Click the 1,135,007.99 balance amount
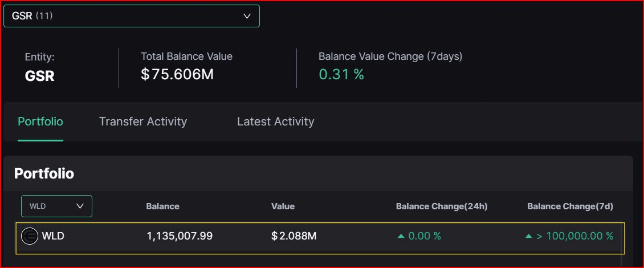 point(180,235)
